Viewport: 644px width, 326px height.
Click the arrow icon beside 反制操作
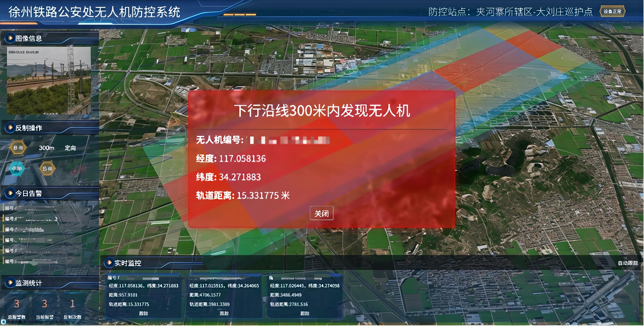point(10,128)
